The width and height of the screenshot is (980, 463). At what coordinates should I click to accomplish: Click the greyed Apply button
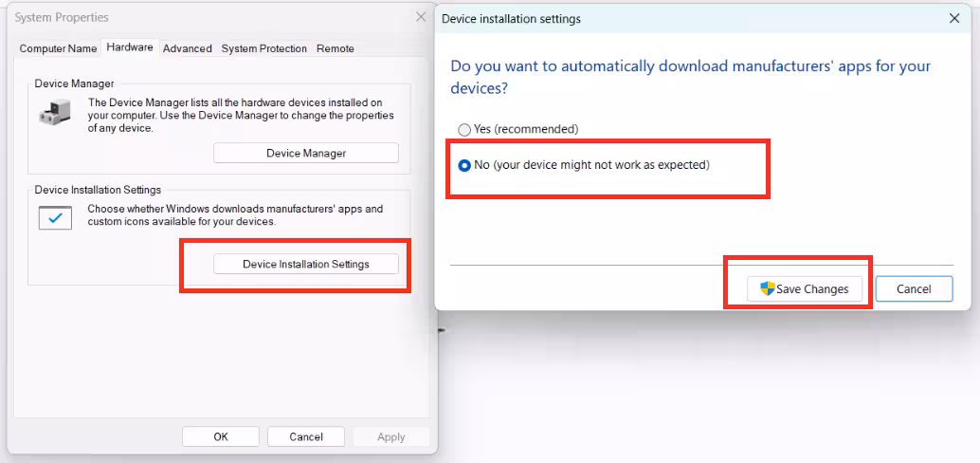(x=391, y=436)
